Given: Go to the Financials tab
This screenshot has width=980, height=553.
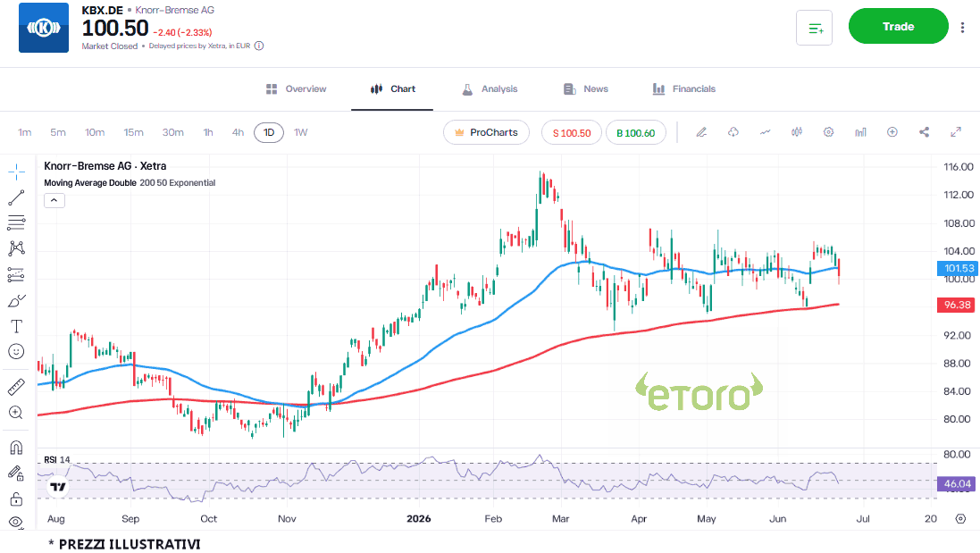Looking at the screenshot, I should [x=683, y=89].
